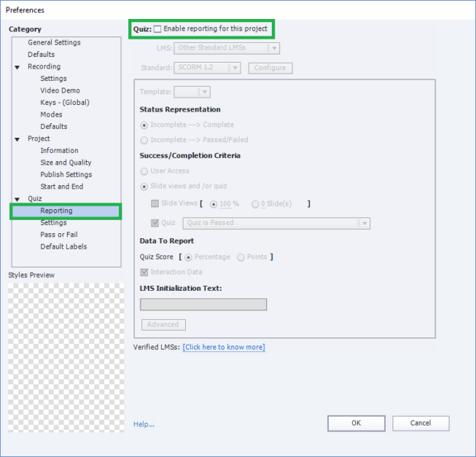Toggle the Slide Views checkbox
This screenshot has width=476, height=457.
tap(155, 203)
